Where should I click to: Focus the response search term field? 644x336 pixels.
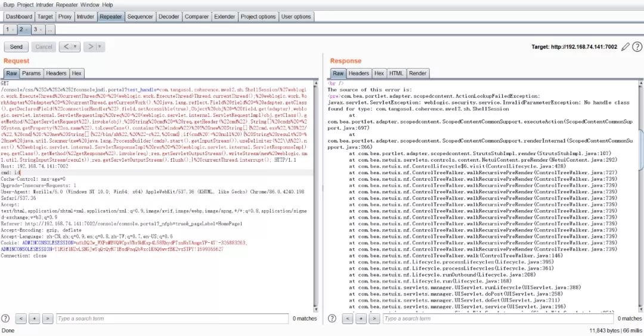point(498,318)
